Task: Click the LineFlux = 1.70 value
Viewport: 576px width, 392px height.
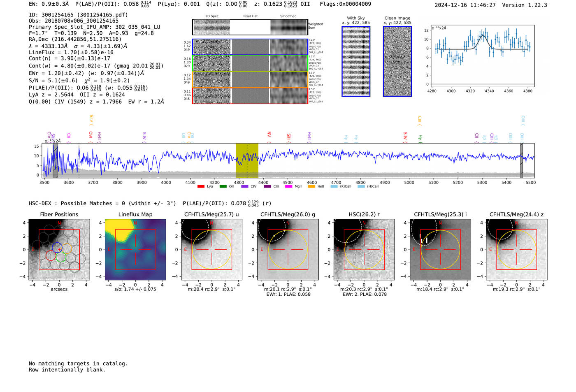Action: pos(71,53)
